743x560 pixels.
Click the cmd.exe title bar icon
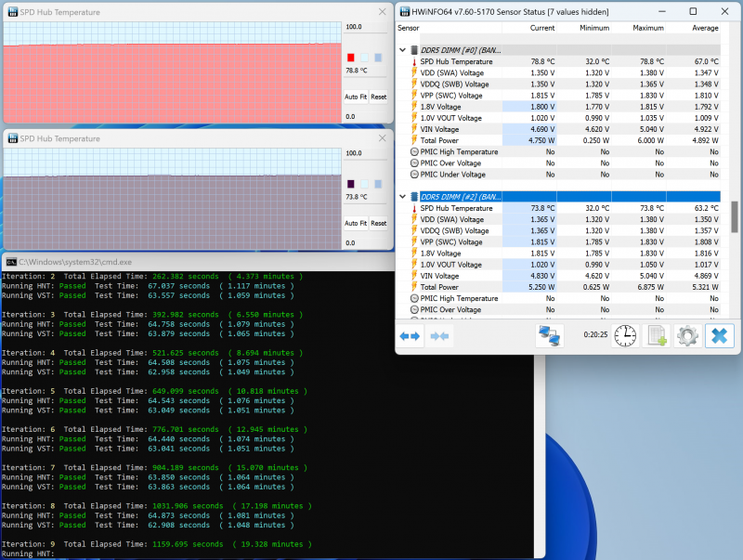(10, 262)
